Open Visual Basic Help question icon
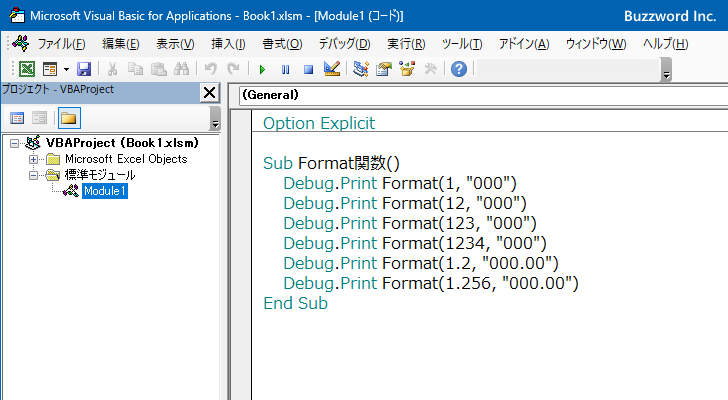 click(459, 69)
